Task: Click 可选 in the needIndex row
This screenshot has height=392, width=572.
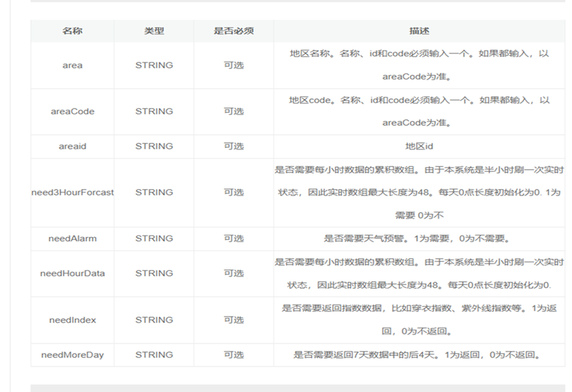Action: [233, 320]
